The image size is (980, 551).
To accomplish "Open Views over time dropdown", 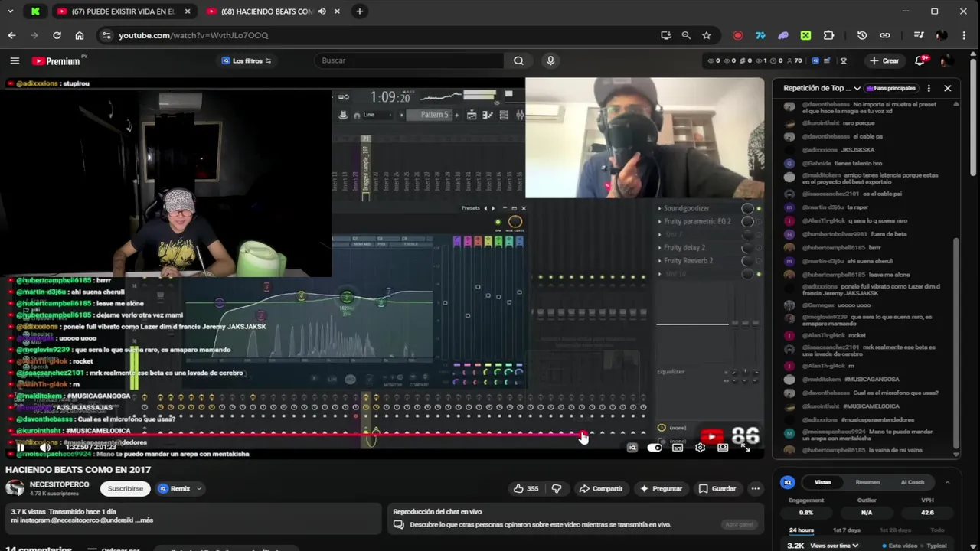I will (x=835, y=546).
